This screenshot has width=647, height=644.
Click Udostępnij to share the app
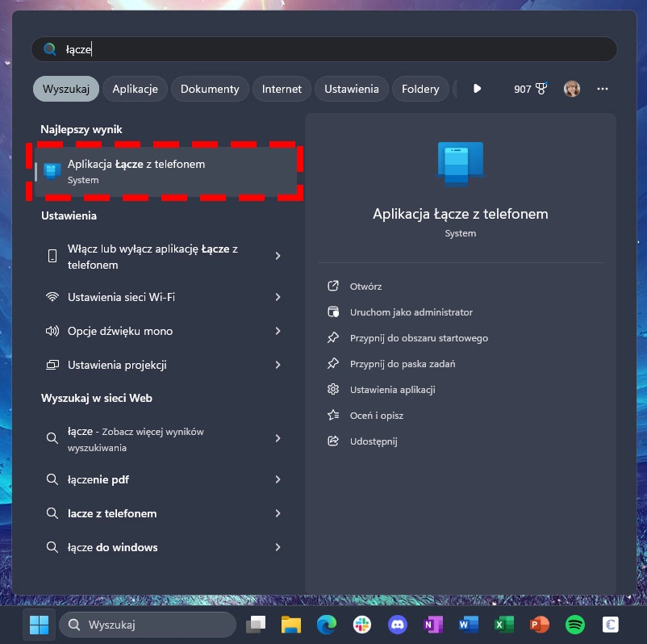coord(374,441)
